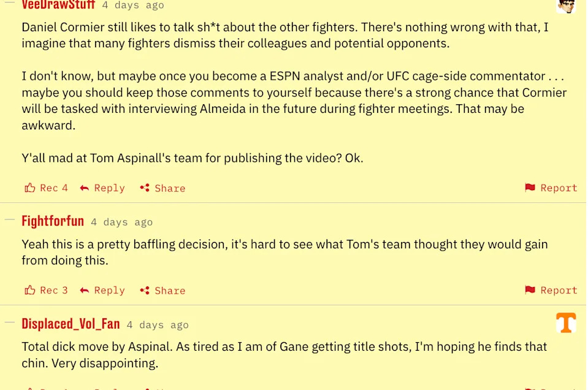Open Displaced_Vol_Fan's user profile

point(71,324)
